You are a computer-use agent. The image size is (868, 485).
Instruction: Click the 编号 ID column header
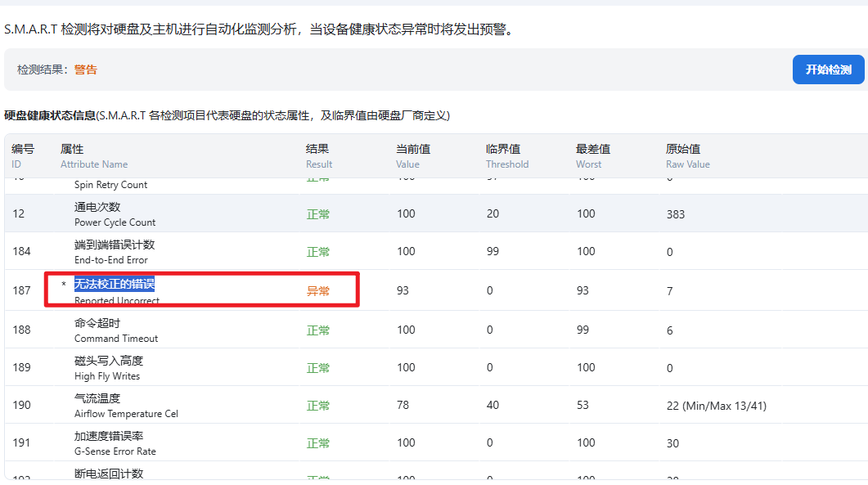tap(23, 155)
